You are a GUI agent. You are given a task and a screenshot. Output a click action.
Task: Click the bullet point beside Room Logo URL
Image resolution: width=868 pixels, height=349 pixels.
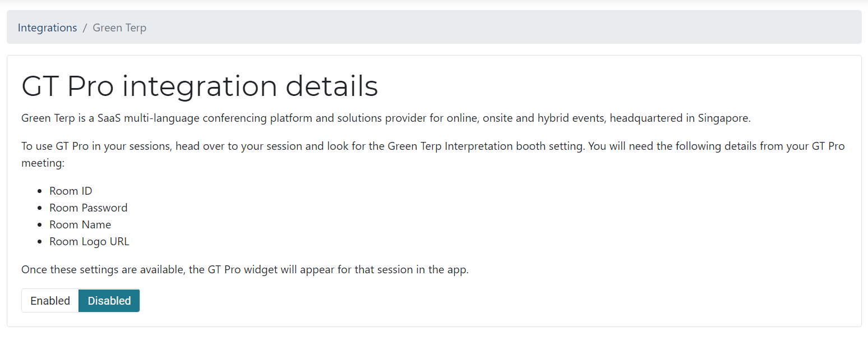pos(39,242)
